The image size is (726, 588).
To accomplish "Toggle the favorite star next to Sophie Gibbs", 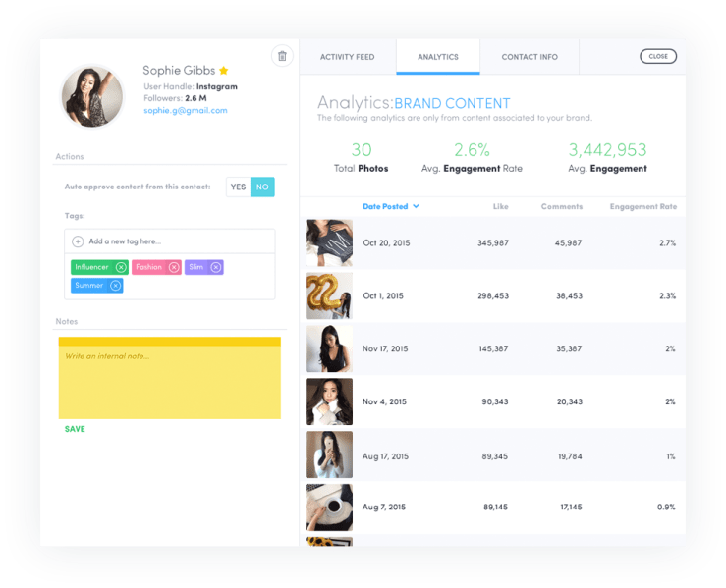I will point(224,71).
